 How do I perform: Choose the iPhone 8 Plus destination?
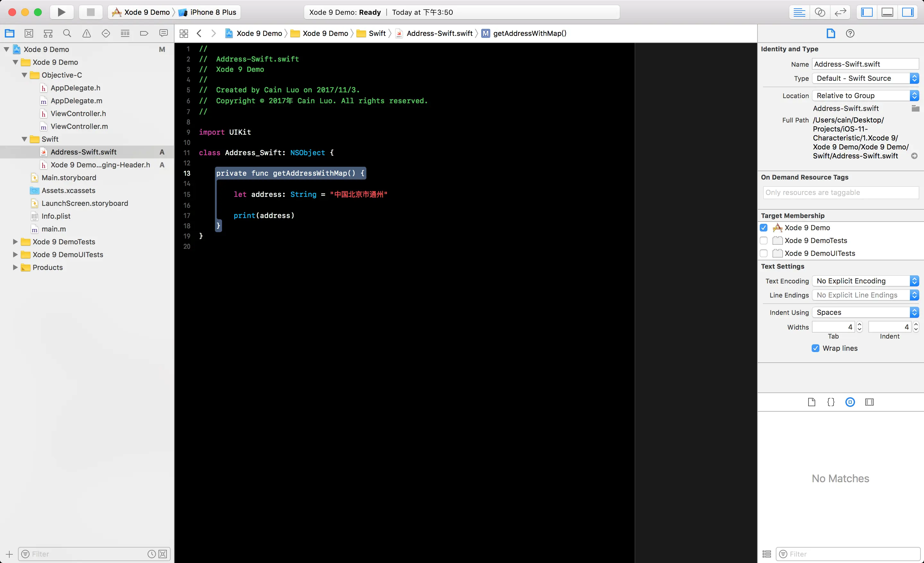[213, 12]
